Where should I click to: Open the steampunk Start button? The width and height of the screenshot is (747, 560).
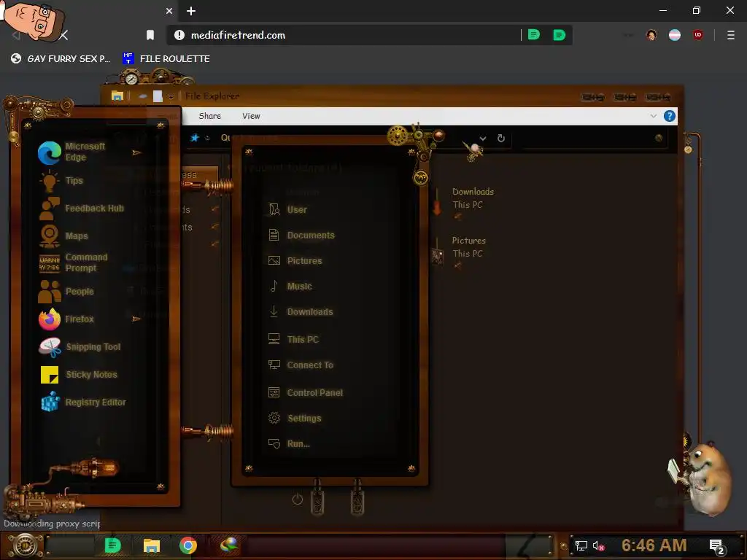[x=26, y=545]
